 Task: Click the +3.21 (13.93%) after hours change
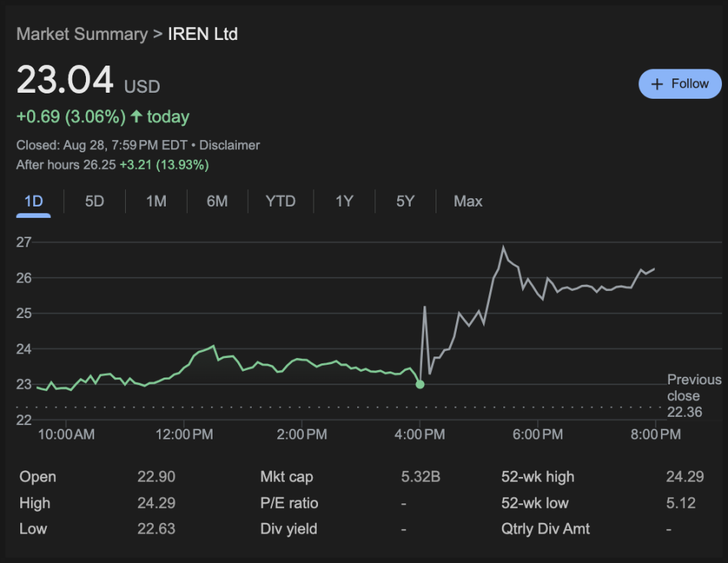pyautogui.click(x=164, y=165)
